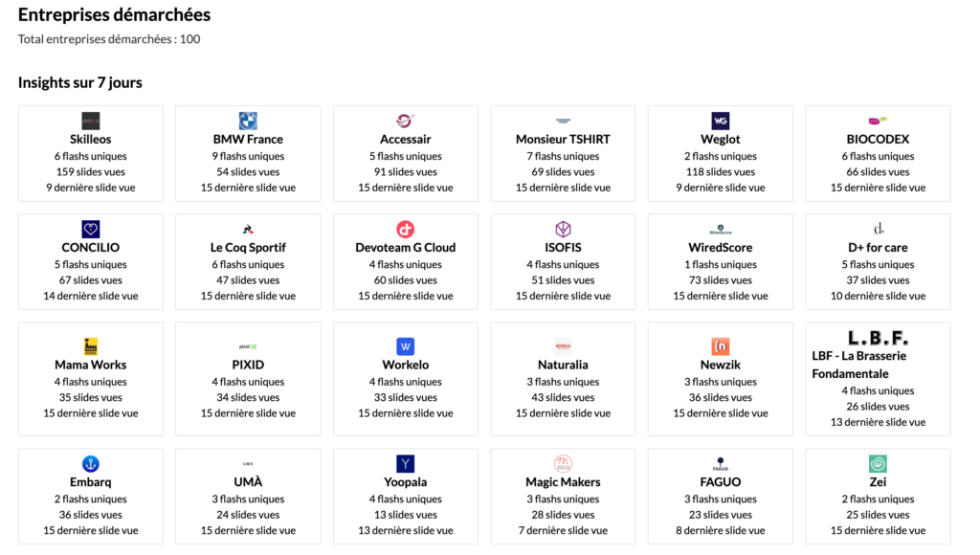
Task: Click the Zei green spiral logo
Action: 879,464
